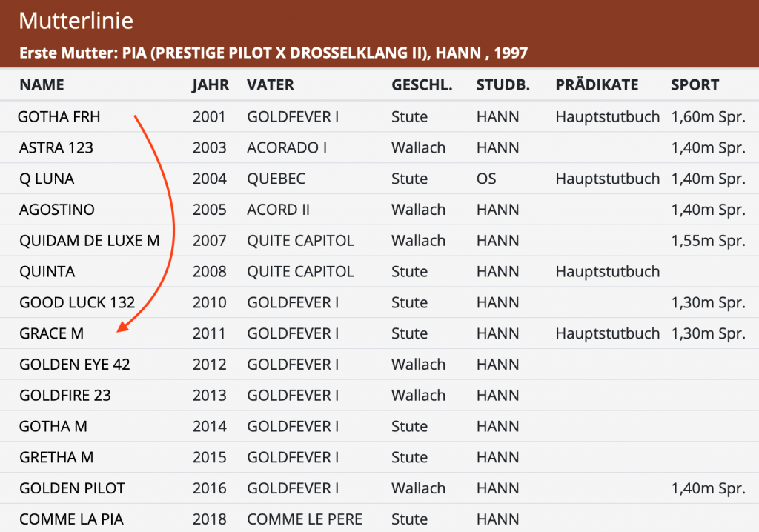Viewport: 759px width, 532px height.
Task: Click the SPORT column header
Action: pyautogui.click(x=695, y=85)
